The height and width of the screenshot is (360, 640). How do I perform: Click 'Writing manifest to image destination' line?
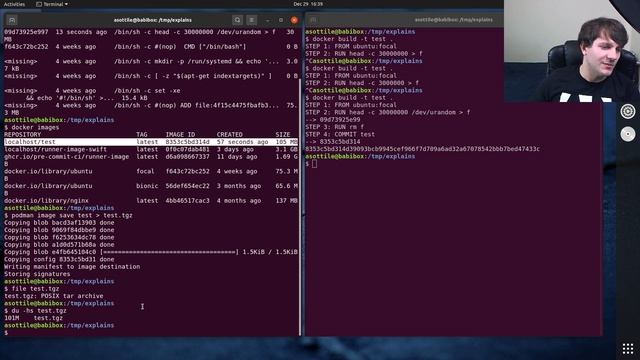(x=72, y=267)
